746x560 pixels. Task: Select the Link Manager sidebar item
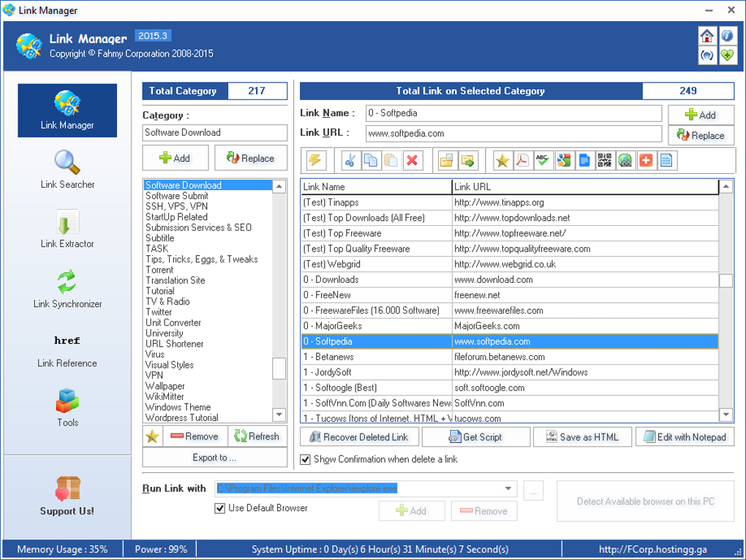click(x=67, y=111)
